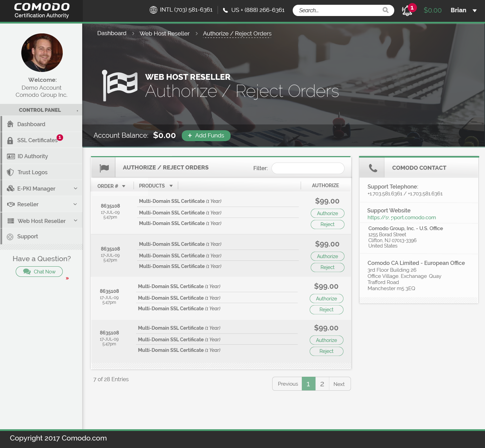Reject the third order in the list
This screenshot has height=448, width=485.
pyautogui.click(x=326, y=310)
